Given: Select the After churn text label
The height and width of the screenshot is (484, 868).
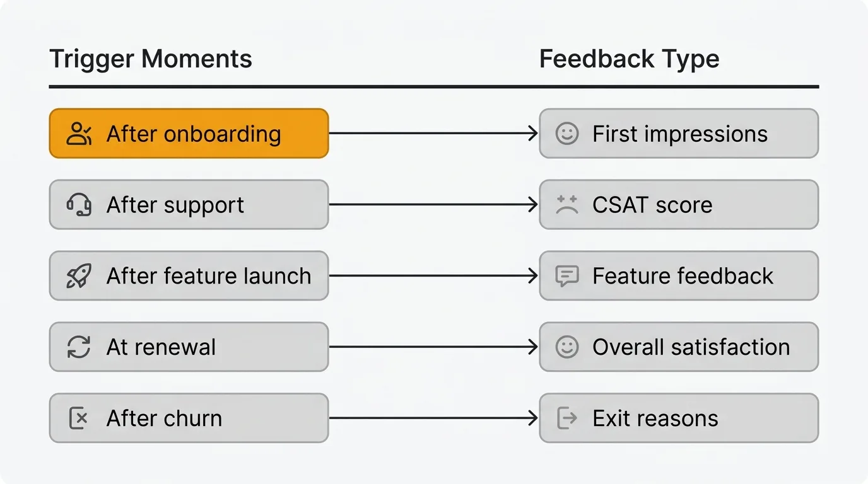Looking at the screenshot, I should (x=164, y=418).
